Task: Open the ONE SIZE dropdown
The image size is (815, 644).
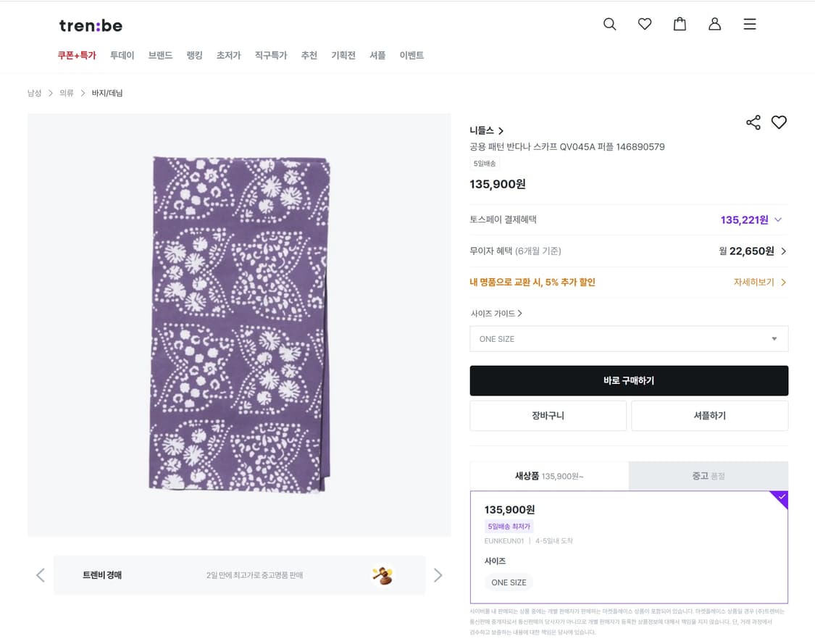Action: click(x=629, y=339)
